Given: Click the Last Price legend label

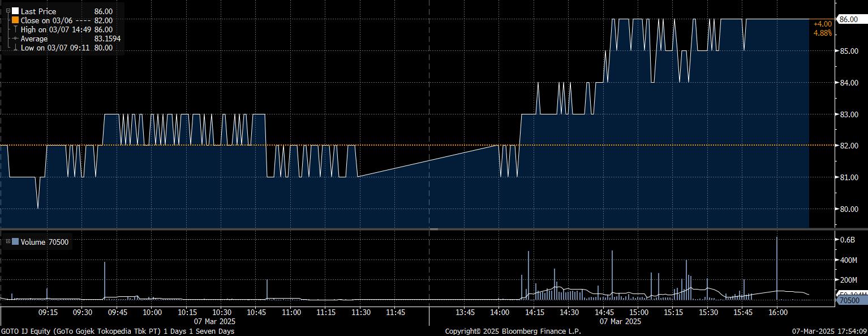Looking at the screenshot, I should pos(39,11).
